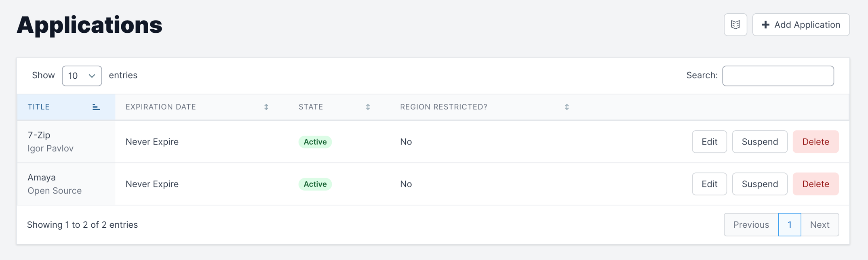
Task: Click the Title column sort icon
Action: (x=96, y=107)
